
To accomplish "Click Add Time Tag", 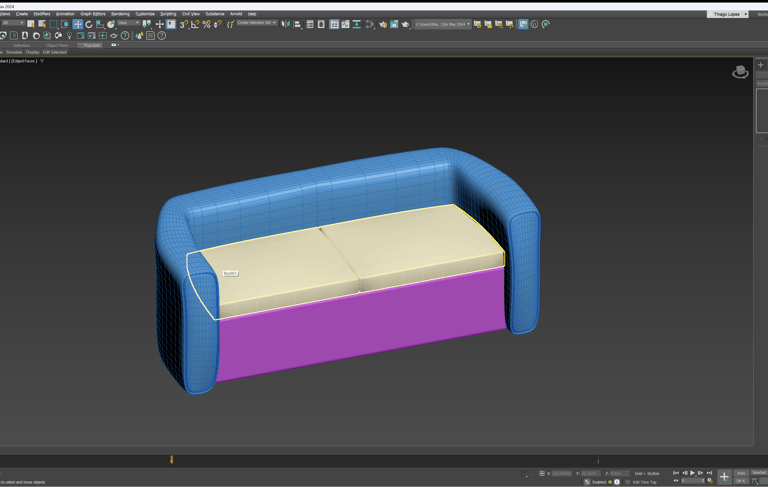I will pyautogui.click(x=644, y=482).
